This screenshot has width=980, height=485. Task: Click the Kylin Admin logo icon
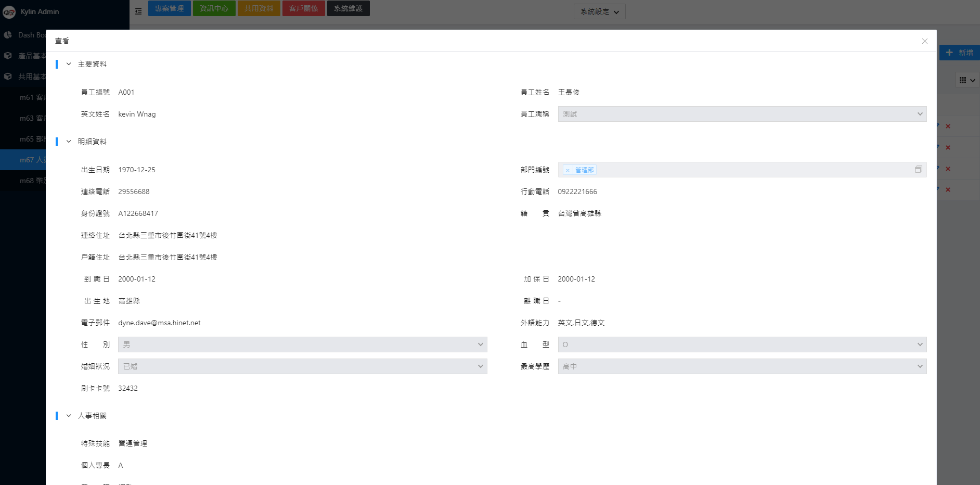[9, 12]
